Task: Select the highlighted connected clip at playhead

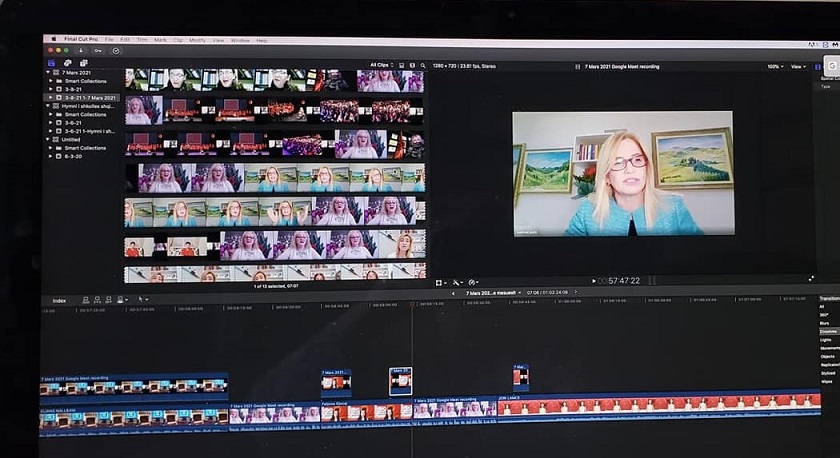Action: pyautogui.click(x=400, y=381)
